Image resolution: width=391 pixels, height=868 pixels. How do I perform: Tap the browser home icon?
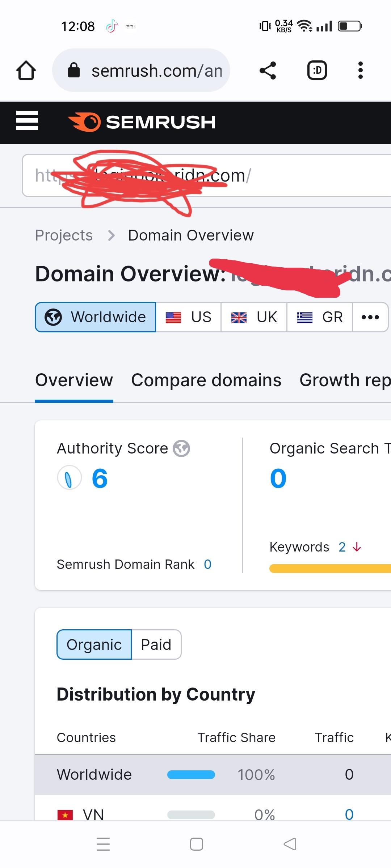point(26,70)
